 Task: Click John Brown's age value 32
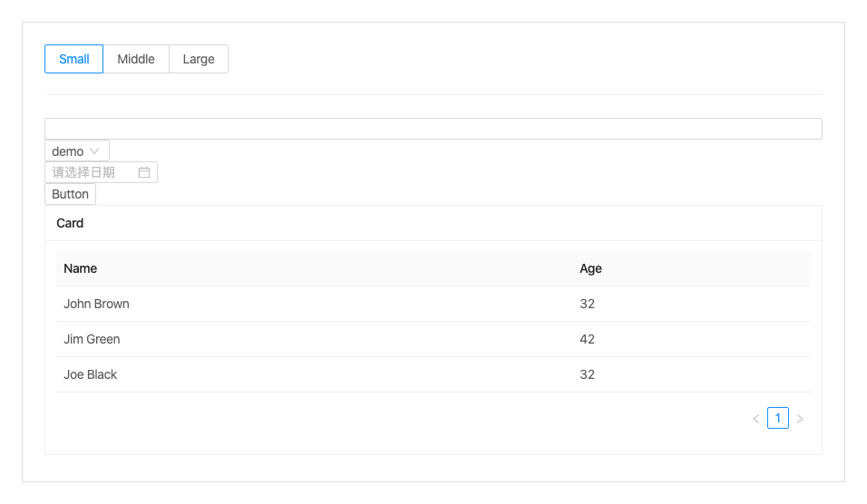tap(588, 304)
